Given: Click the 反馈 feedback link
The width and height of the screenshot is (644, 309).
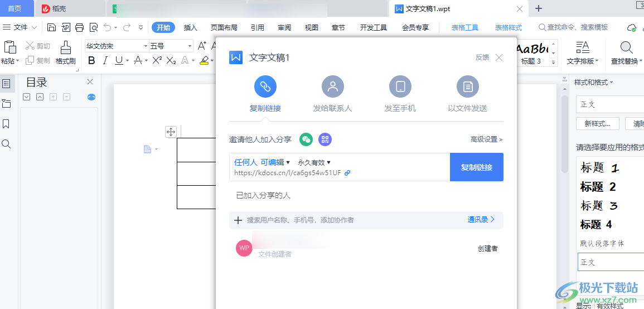Looking at the screenshot, I should tap(482, 57).
